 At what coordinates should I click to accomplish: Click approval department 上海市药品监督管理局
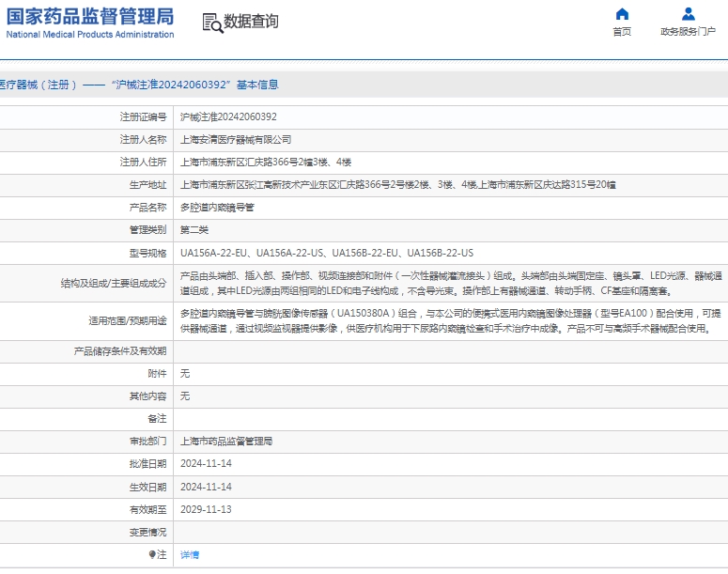(226, 442)
